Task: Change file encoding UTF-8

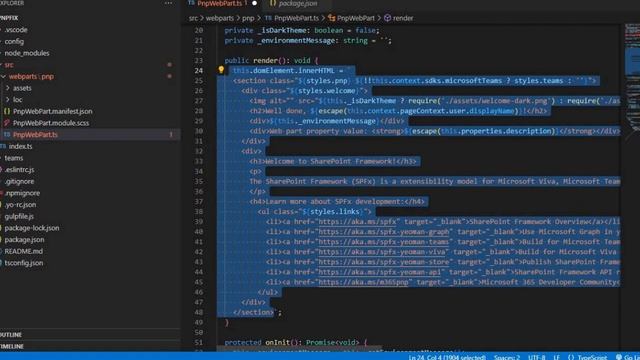Action: coord(536,357)
